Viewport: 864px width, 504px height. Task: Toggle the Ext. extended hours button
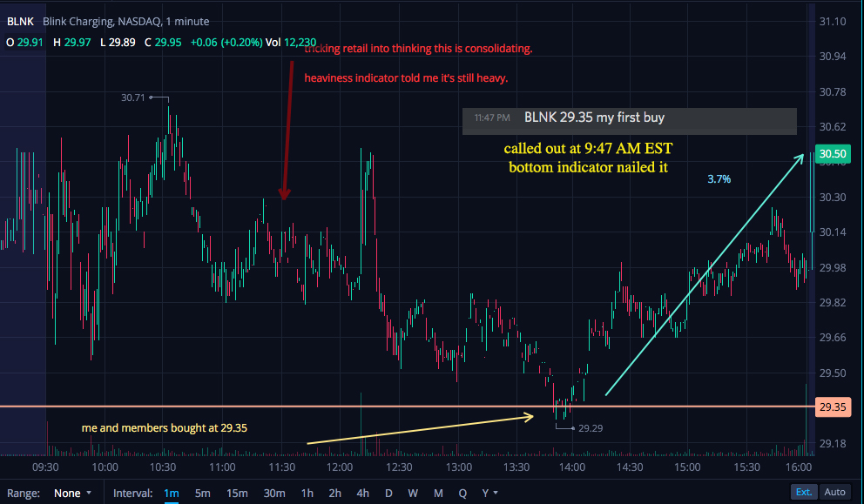[x=803, y=492]
